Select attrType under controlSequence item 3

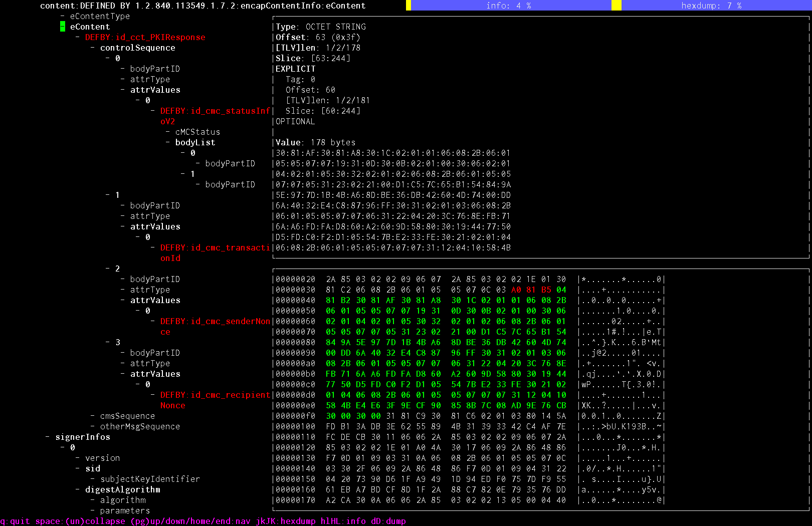150,363
